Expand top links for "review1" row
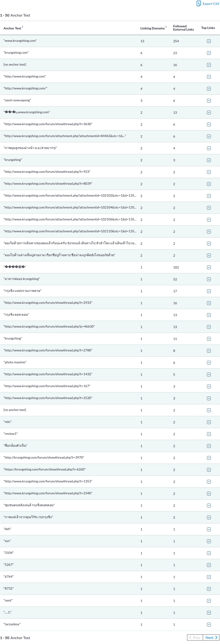220x644 pixels. [209, 434]
